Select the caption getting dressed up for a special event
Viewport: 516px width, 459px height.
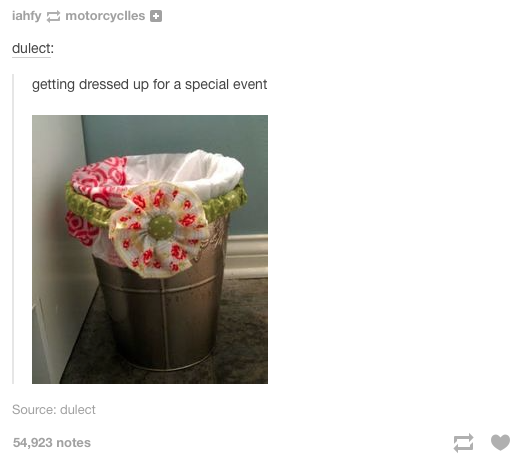coord(149,84)
